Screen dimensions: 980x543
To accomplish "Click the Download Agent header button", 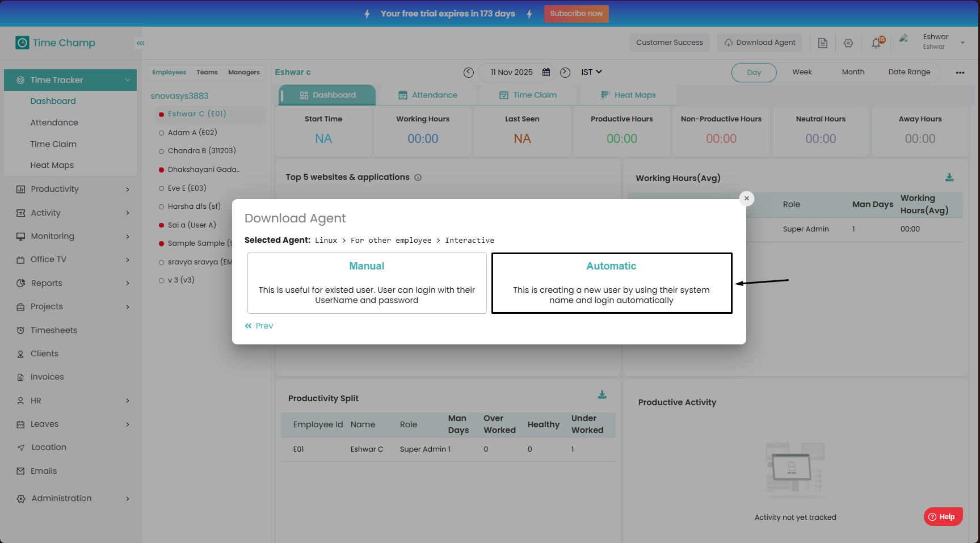I will 760,43.
